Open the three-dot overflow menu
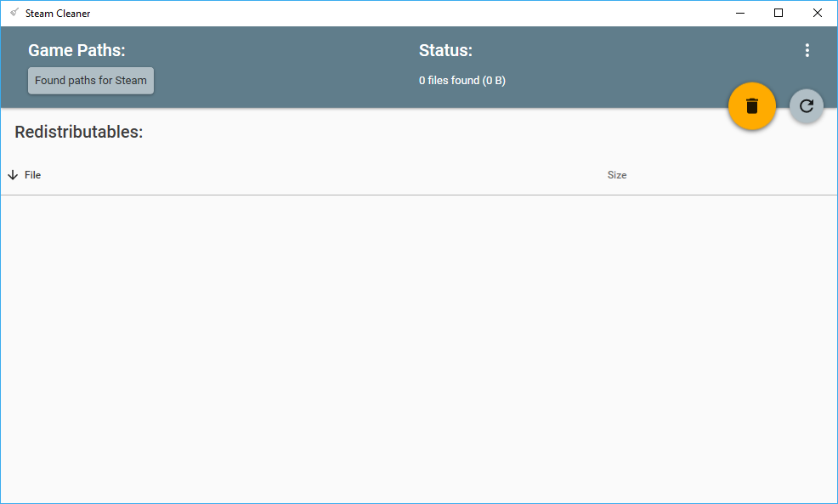This screenshot has height=504, width=838. (x=807, y=50)
